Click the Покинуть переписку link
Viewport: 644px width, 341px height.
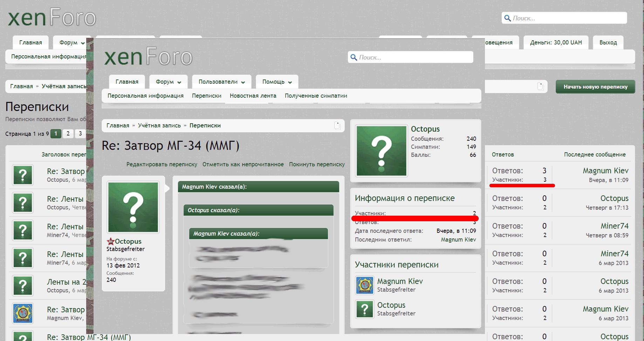tap(317, 164)
